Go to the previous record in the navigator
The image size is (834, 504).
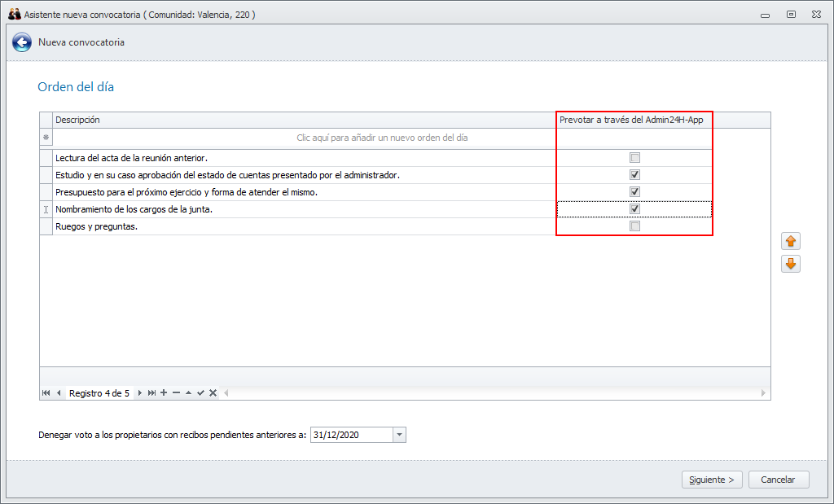click(59, 393)
